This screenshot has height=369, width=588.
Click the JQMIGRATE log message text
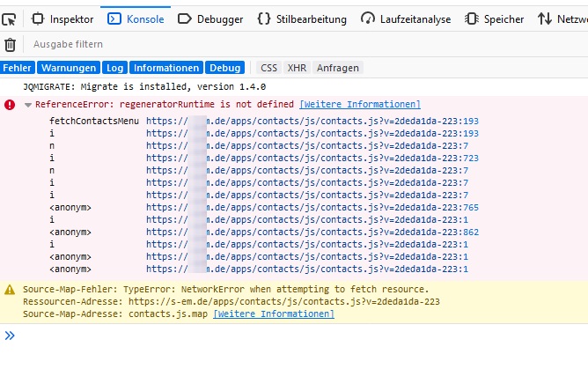144,86
